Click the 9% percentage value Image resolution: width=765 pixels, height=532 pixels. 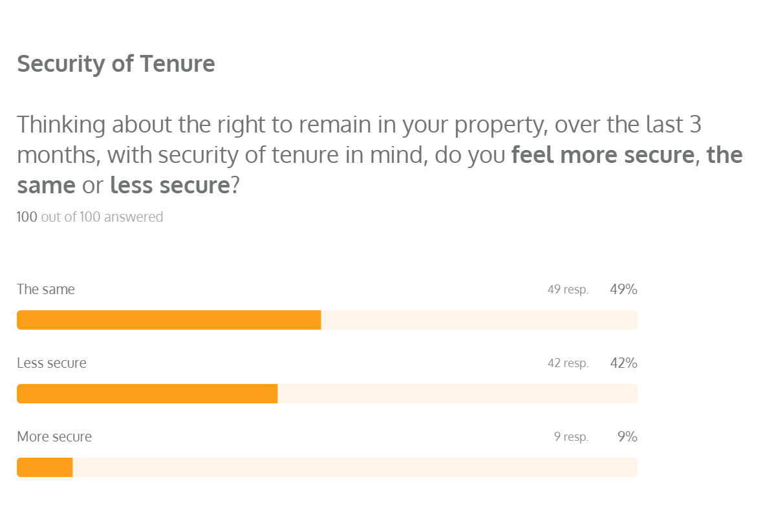(627, 437)
